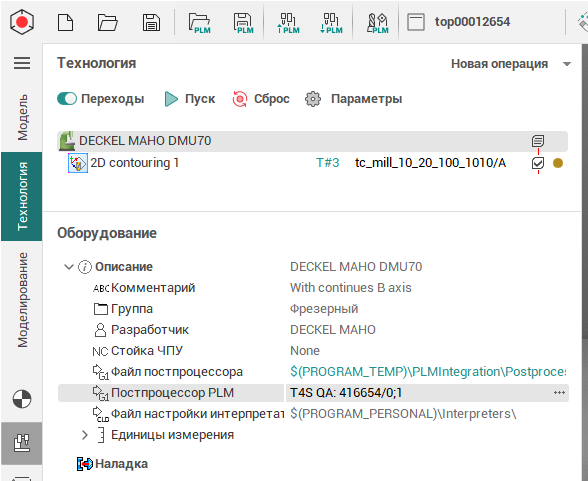Image resolution: width=588 pixels, height=481 pixels.
Task: Start calculation with Пуск button
Action: (190, 99)
